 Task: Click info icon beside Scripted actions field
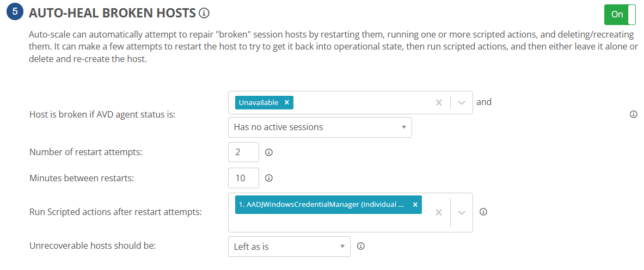tap(483, 212)
